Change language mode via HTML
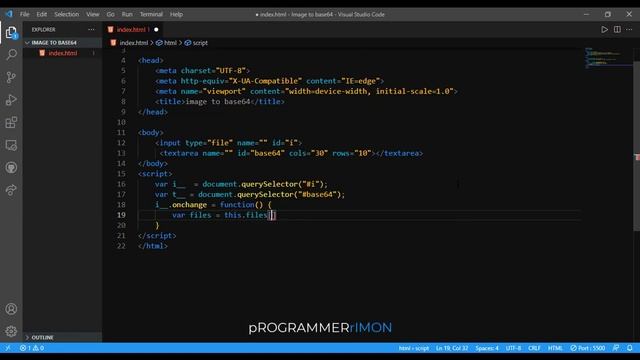Image resolution: width=640 pixels, height=360 pixels. point(555,348)
